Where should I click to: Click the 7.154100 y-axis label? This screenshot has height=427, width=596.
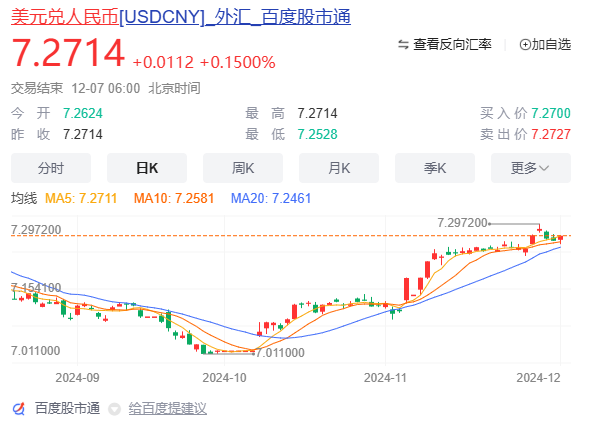(x=36, y=288)
